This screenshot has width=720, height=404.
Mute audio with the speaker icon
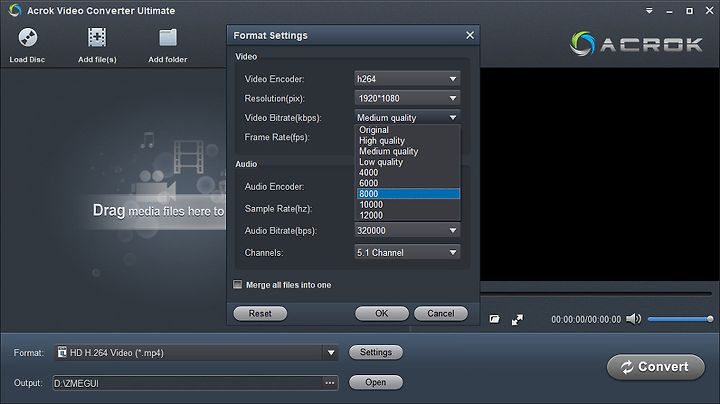tap(633, 319)
